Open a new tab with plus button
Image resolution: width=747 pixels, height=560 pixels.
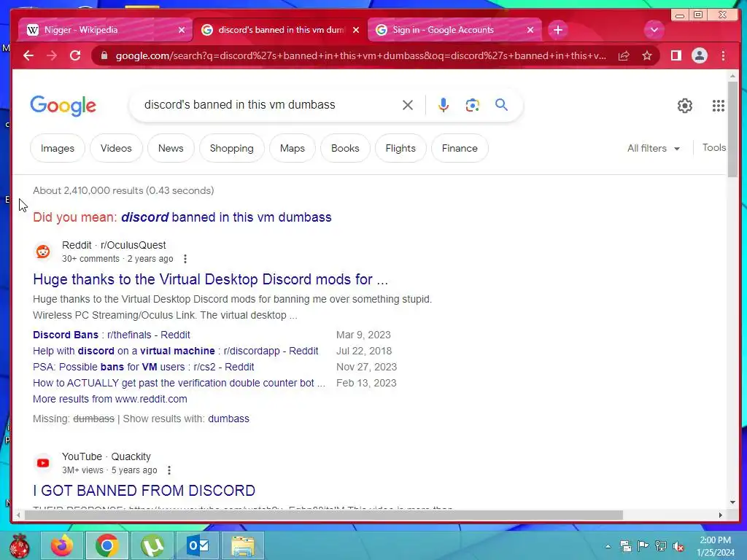[558, 30]
